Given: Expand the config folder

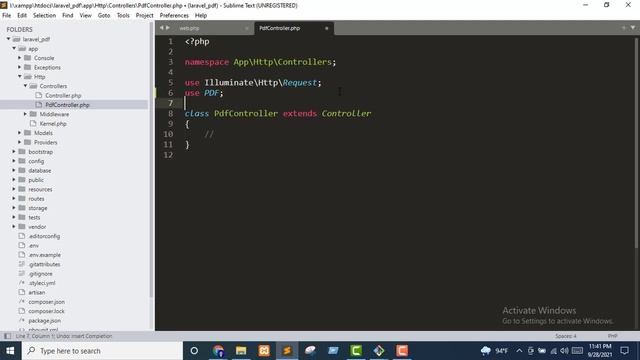Looking at the screenshot, I should tap(14, 161).
